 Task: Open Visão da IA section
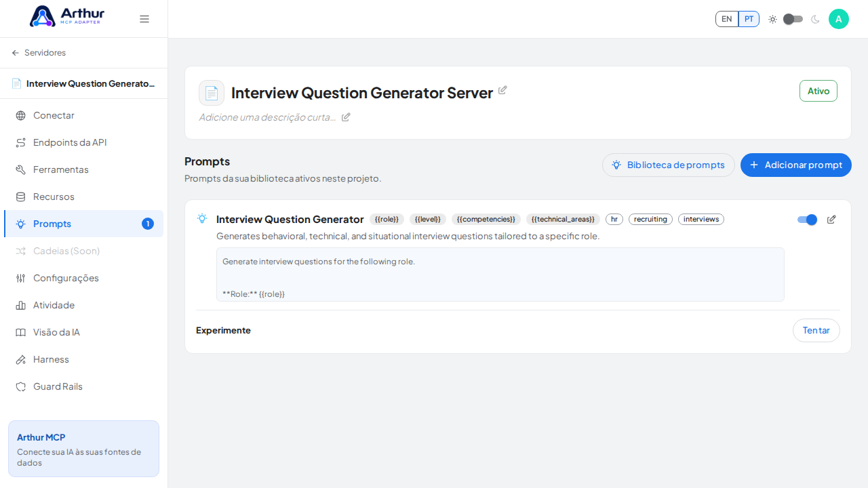point(83,332)
